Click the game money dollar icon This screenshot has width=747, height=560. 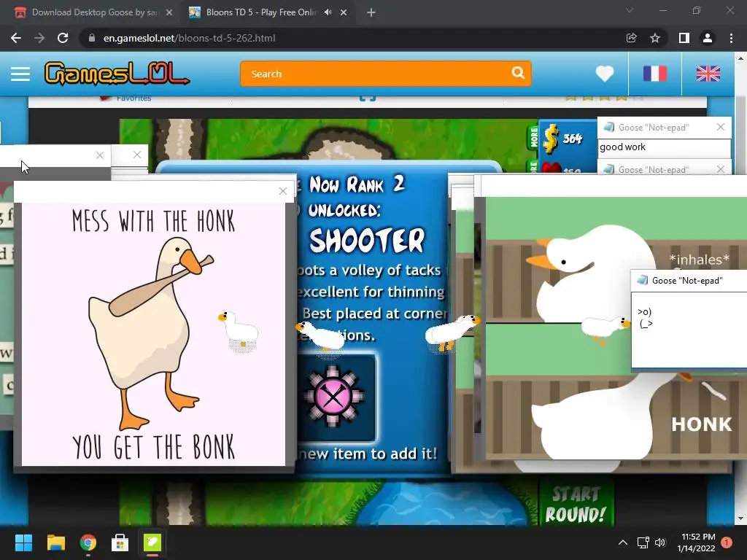(551, 139)
